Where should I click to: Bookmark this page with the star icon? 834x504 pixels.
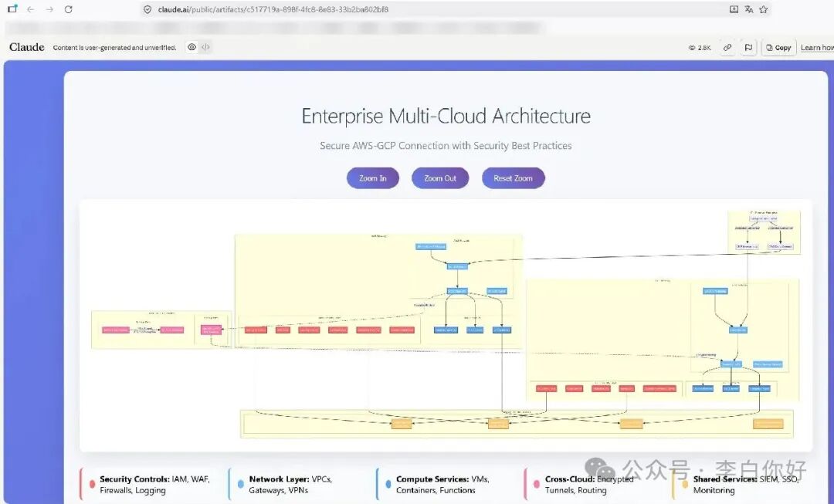click(763, 9)
